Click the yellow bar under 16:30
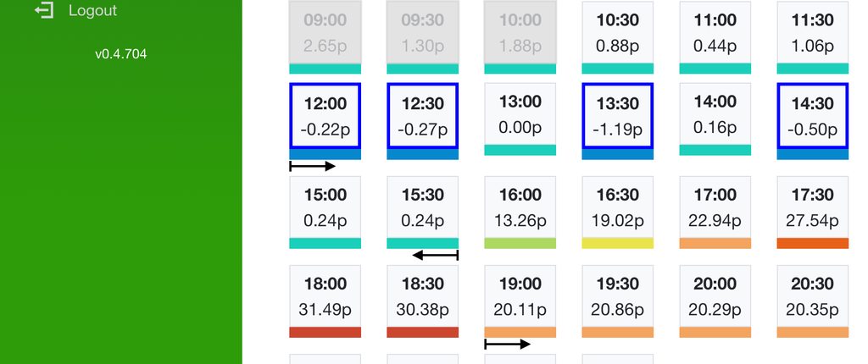This screenshot has width=868, height=364. coord(617,244)
